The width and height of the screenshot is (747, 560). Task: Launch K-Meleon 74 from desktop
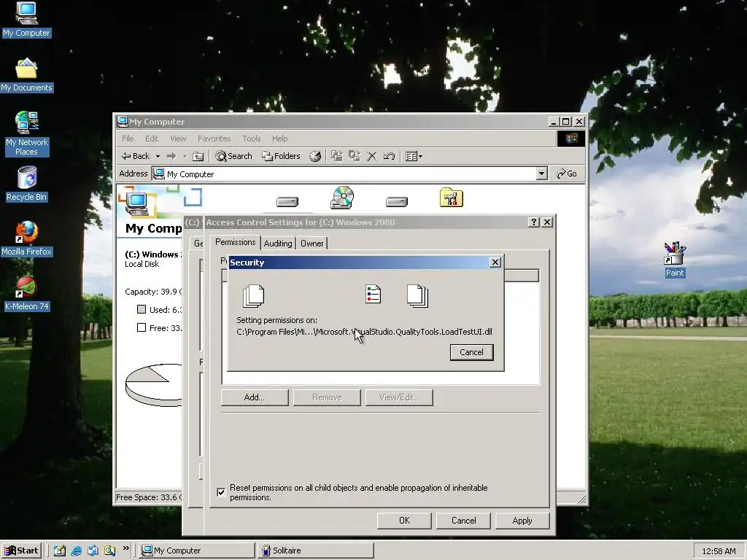pos(26,293)
